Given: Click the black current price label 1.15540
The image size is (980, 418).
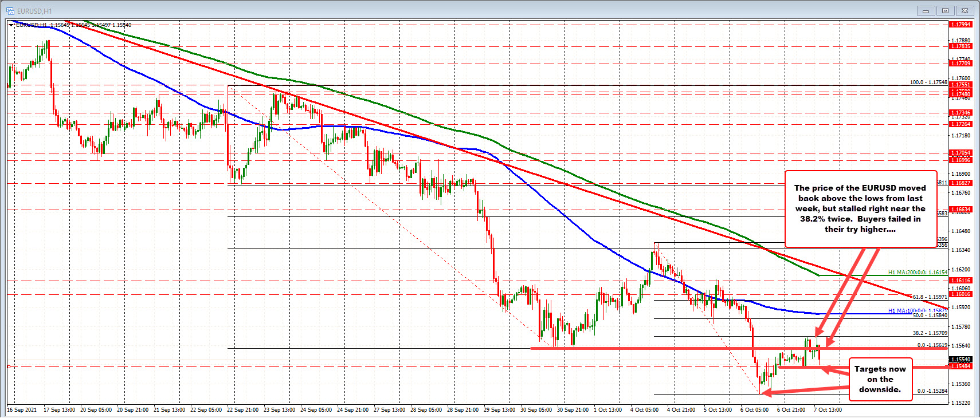Looking at the screenshot, I should point(961,360).
